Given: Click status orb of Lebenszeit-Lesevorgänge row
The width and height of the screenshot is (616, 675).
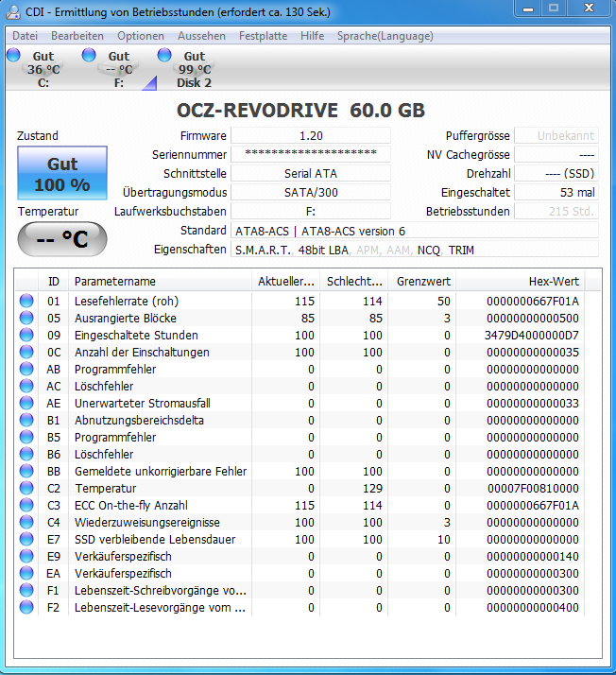Looking at the screenshot, I should point(26,607).
